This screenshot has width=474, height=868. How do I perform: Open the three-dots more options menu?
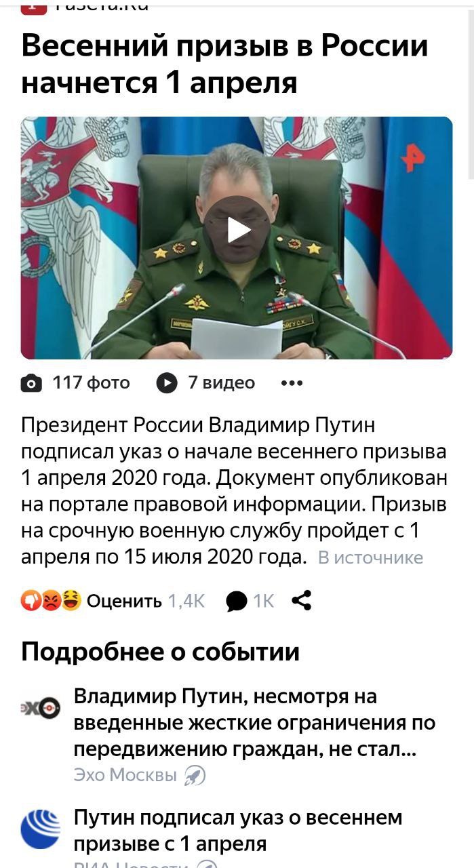click(292, 383)
